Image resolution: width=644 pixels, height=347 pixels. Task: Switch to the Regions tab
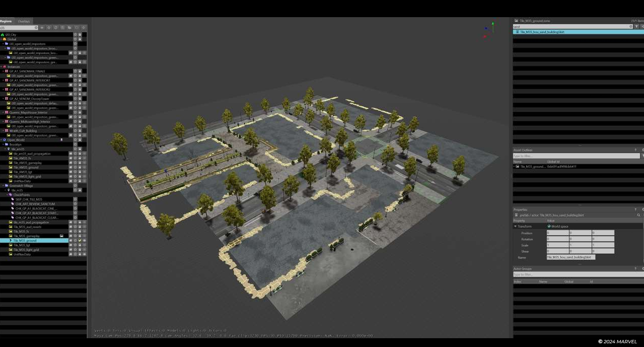coord(6,21)
